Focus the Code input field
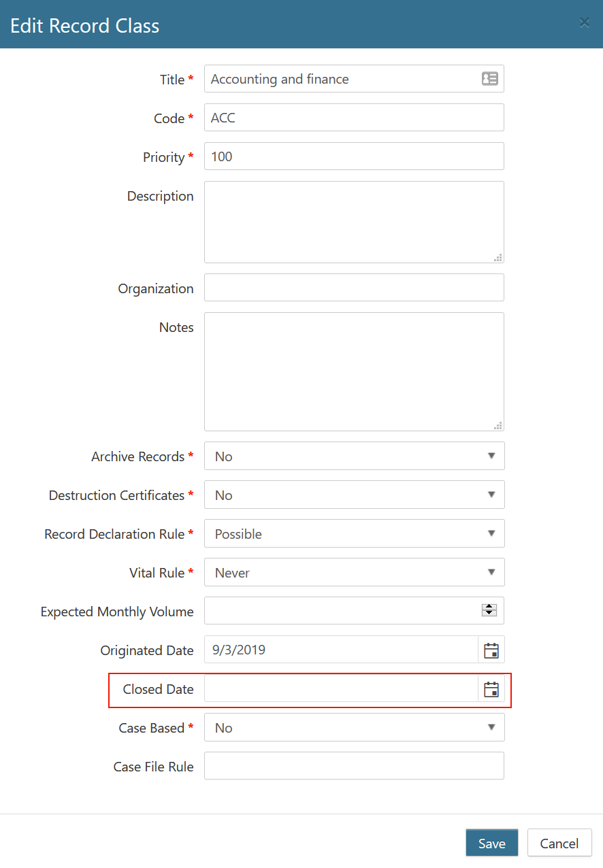Screen dimensions: 603x868 [x=354, y=118]
